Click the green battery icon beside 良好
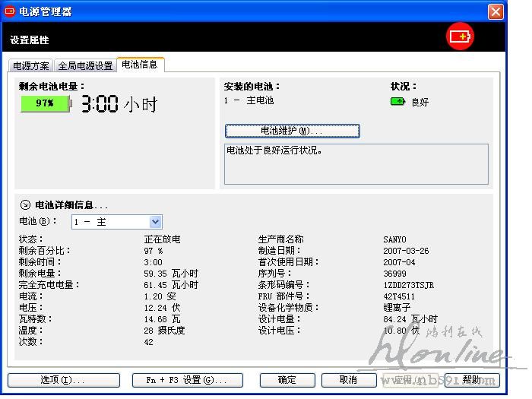The height and width of the screenshot is (399, 532). click(x=397, y=101)
